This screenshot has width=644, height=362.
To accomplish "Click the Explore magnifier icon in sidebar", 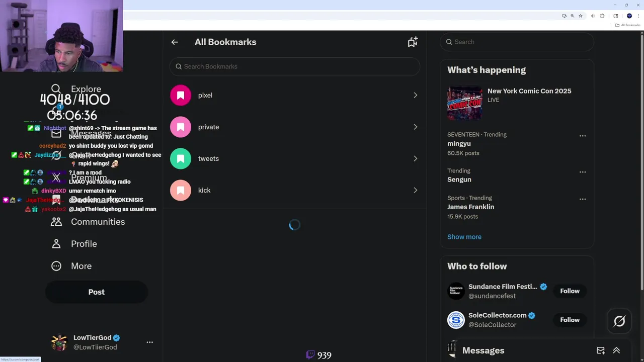I will (56, 89).
